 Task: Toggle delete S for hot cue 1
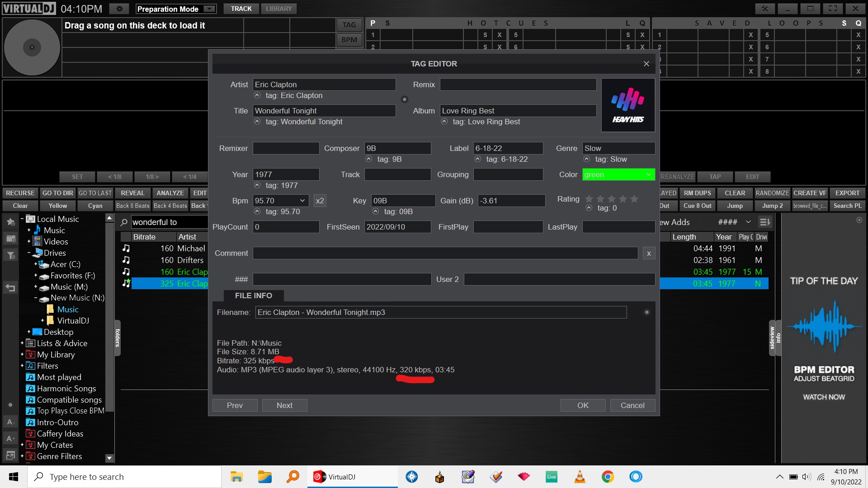coord(485,35)
